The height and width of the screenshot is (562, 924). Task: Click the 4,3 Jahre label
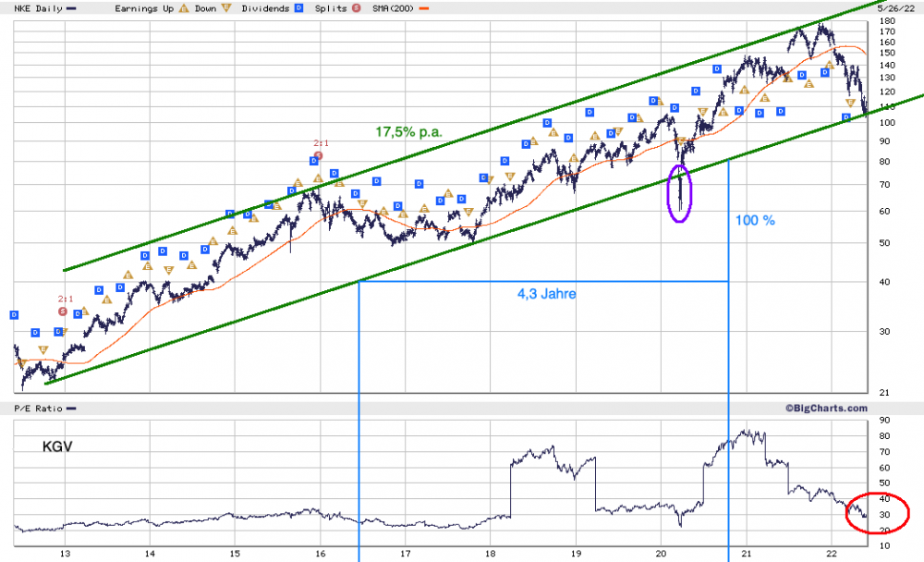[547, 294]
